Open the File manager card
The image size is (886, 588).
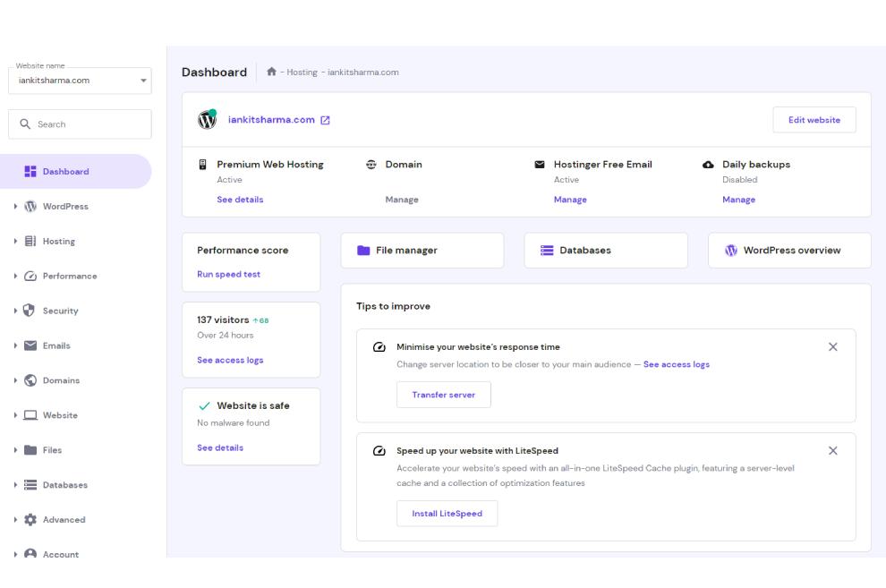(422, 251)
